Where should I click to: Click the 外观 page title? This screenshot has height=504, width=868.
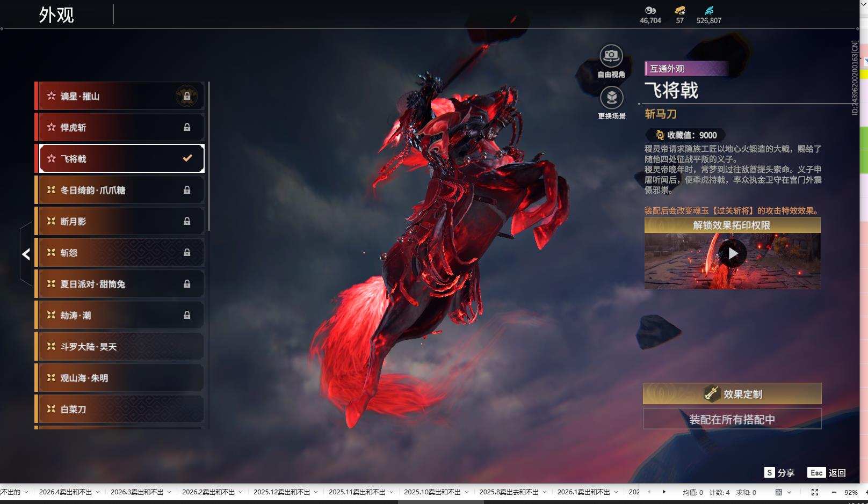[x=56, y=14]
